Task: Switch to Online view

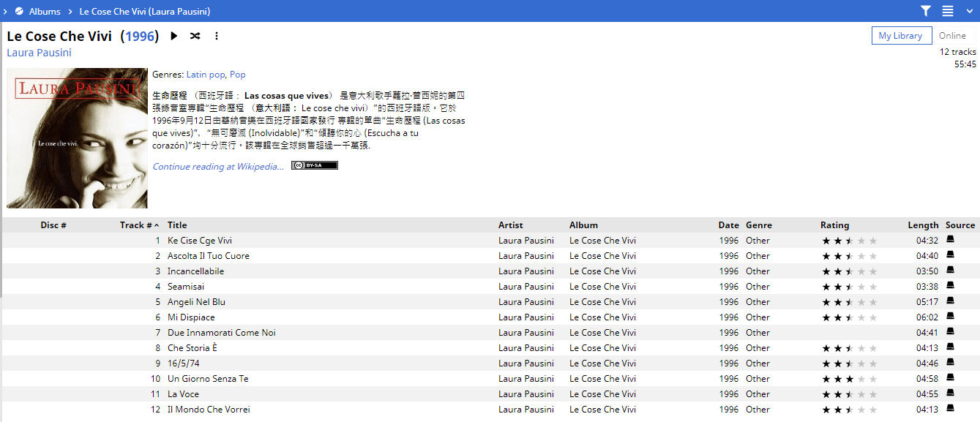Action: coord(953,36)
